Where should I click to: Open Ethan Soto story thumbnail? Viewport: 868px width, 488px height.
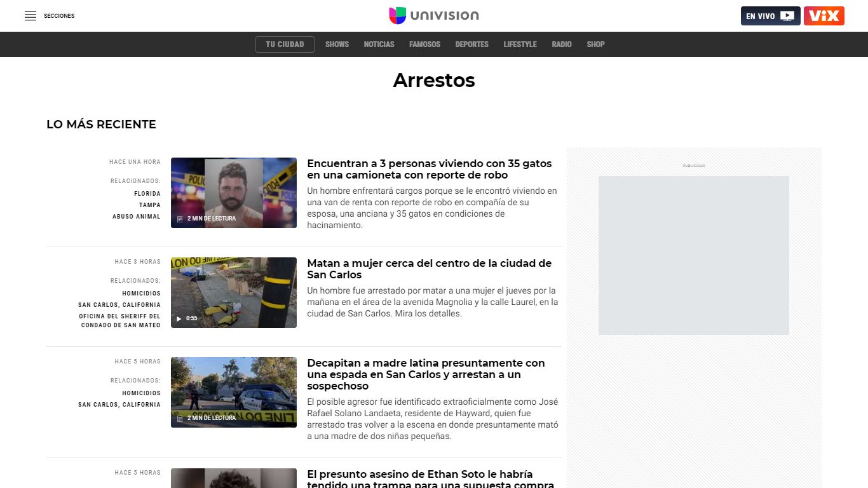tap(234, 478)
